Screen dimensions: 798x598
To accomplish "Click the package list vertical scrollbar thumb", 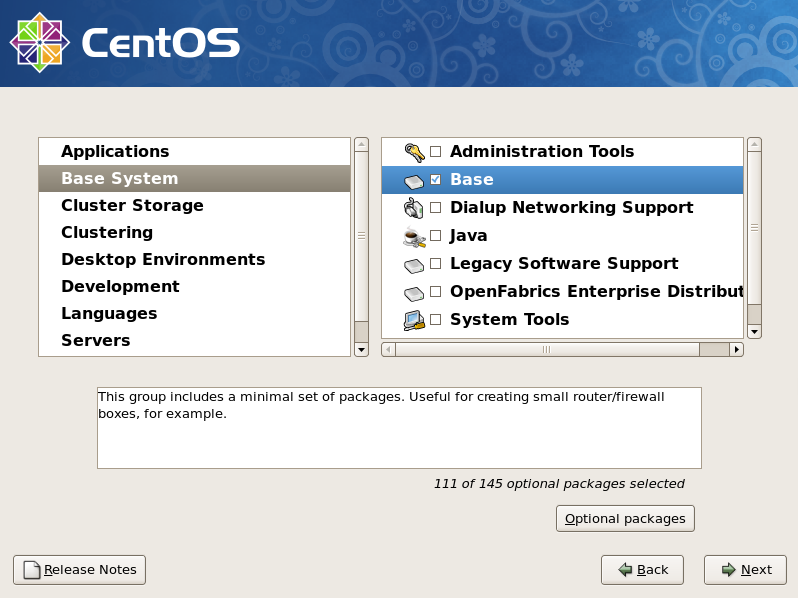I will 754,227.
